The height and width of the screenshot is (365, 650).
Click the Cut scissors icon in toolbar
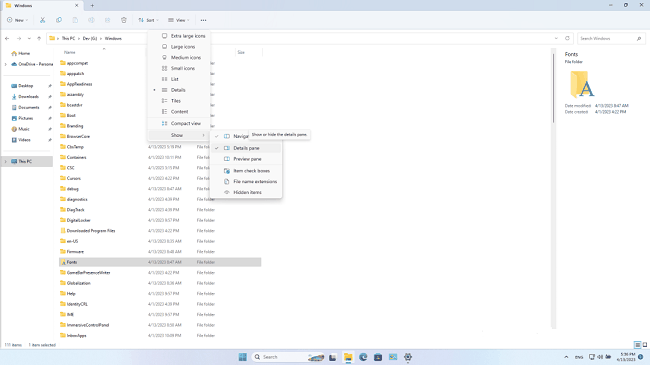tap(42, 20)
